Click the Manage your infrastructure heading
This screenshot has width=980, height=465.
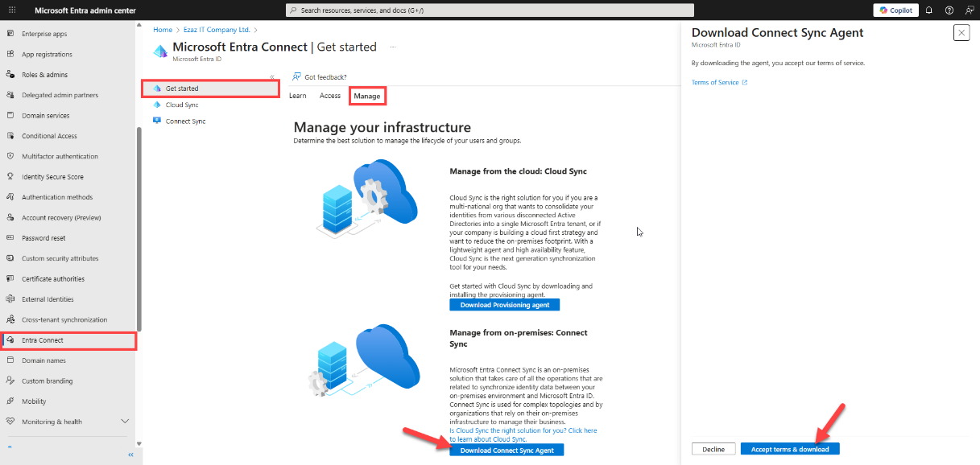tap(382, 127)
